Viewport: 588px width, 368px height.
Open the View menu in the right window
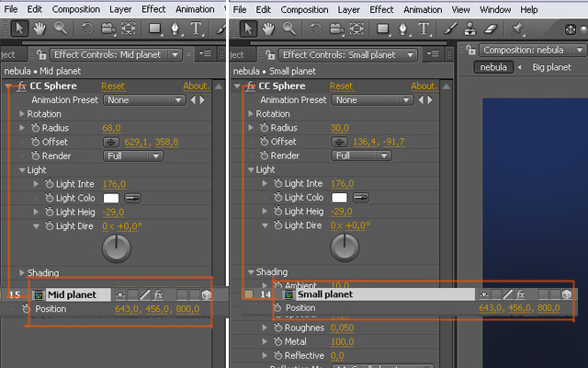point(460,9)
